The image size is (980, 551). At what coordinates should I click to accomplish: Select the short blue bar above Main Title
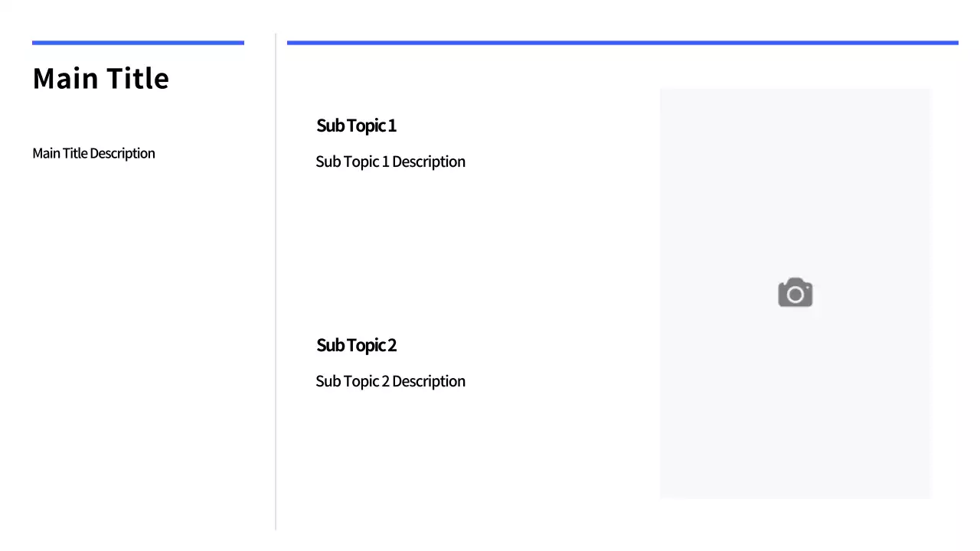(138, 43)
